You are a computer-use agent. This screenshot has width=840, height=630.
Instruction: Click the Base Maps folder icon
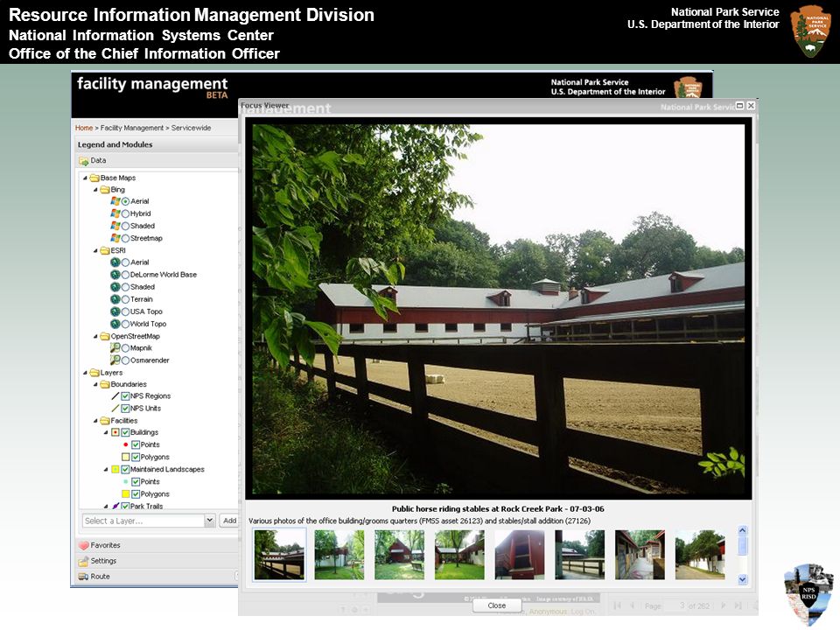[x=94, y=178]
